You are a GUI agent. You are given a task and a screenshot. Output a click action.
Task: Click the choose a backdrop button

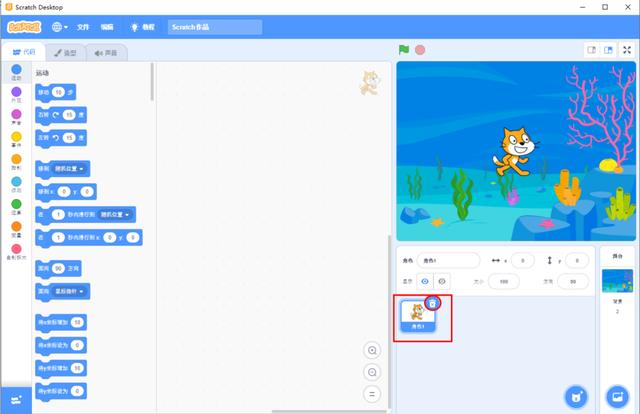tap(617, 396)
